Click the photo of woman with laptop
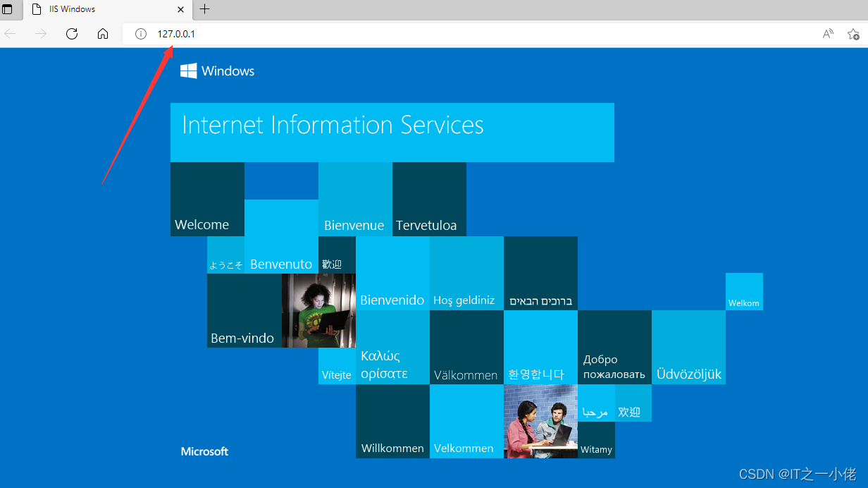Viewport: 868px width, 488px height. (x=318, y=310)
